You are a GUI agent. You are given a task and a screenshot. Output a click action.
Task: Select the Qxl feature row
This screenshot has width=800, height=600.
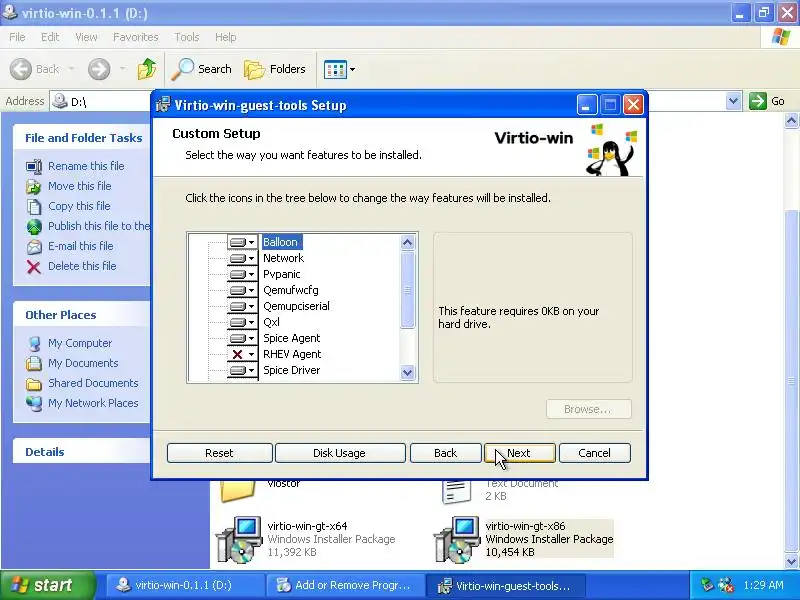[x=271, y=322]
